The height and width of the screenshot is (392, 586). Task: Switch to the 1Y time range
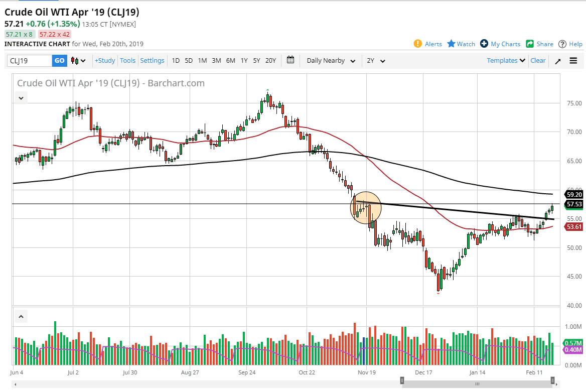click(244, 60)
